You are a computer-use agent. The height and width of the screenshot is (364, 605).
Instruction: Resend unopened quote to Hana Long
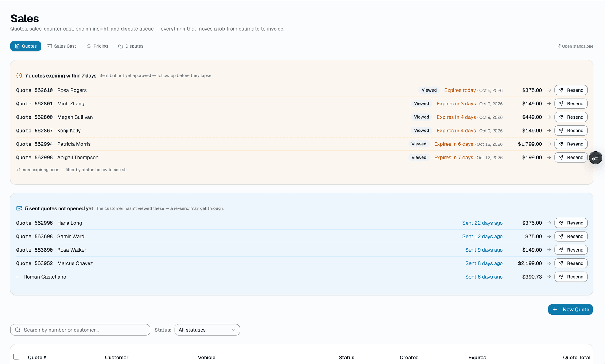point(571,223)
